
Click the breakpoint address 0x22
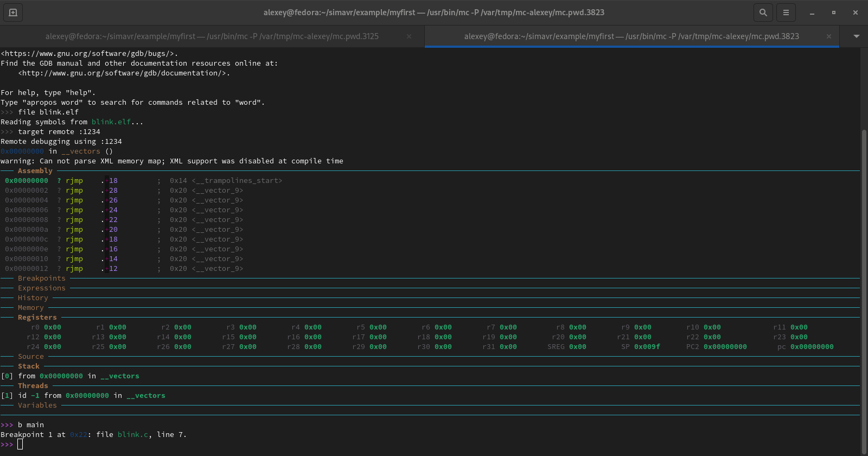coord(79,435)
